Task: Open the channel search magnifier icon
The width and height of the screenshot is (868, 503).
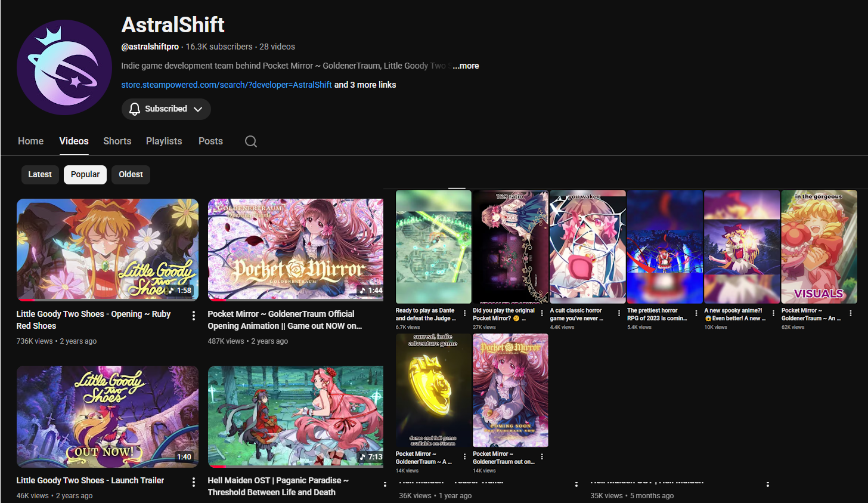Action: click(x=251, y=141)
